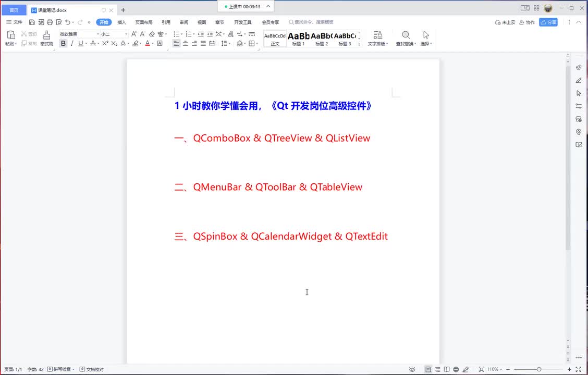
Task: Click the Print icon in quick access bar
Action: pos(50,22)
